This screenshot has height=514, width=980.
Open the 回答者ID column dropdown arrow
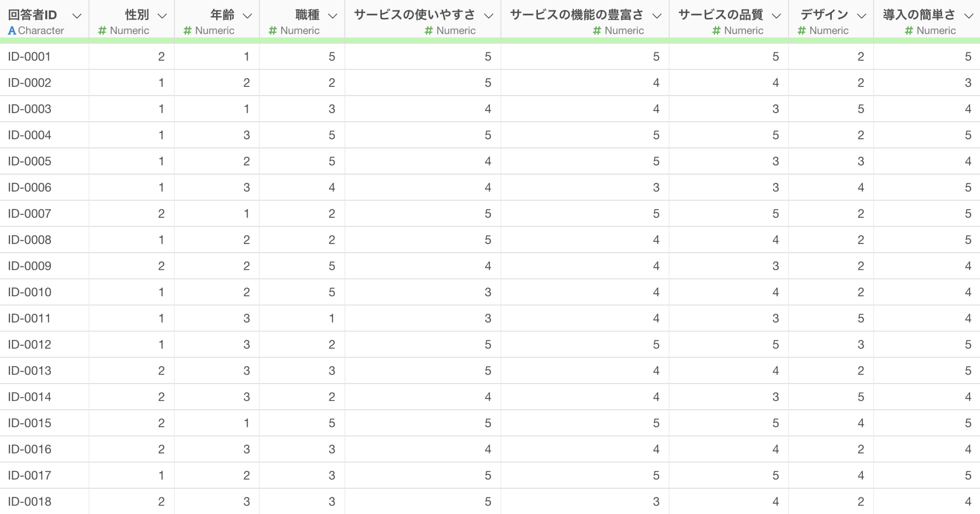pos(77,16)
